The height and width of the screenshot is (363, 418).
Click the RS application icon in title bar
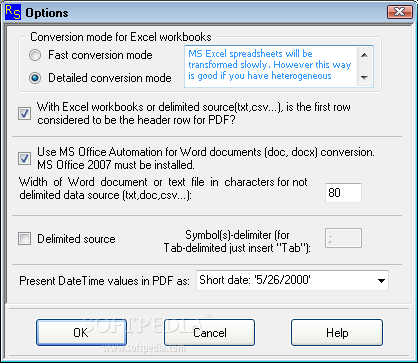(13, 13)
